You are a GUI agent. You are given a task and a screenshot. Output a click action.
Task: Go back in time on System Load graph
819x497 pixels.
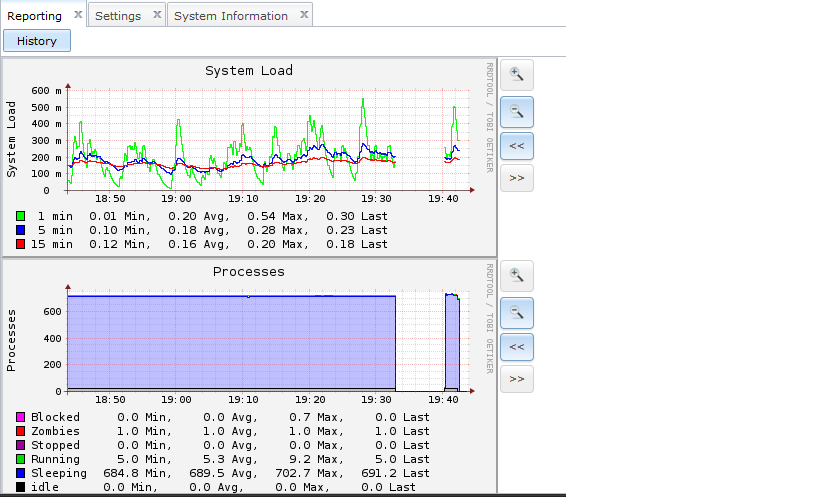point(517,146)
